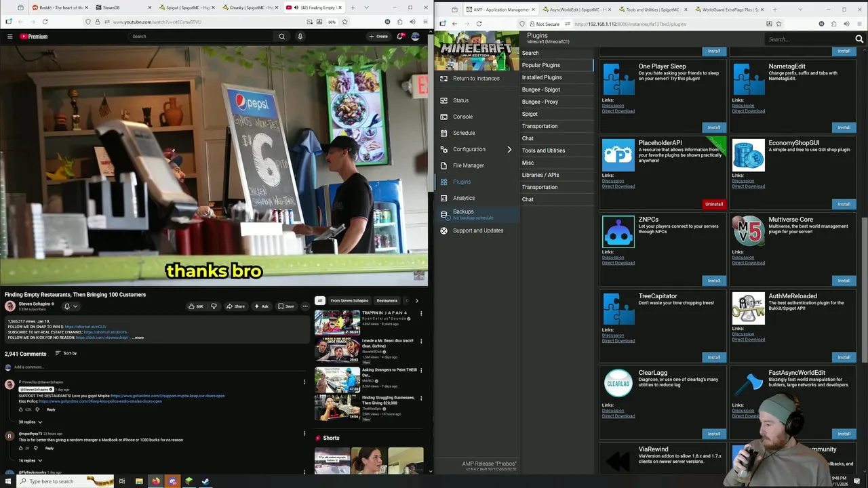Click the AMP plugin search field

pos(809,39)
